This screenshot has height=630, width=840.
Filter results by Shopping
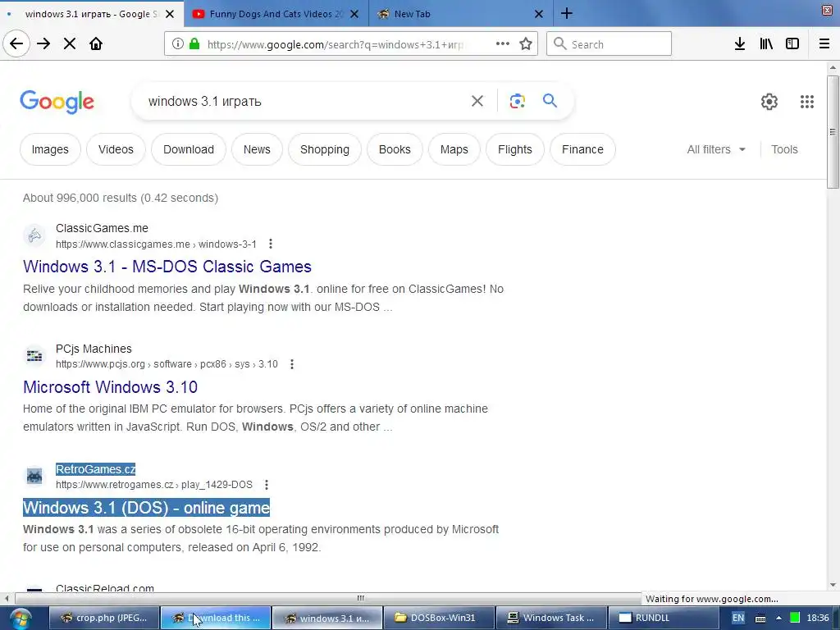pyautogui.click(x=325, y=149)
